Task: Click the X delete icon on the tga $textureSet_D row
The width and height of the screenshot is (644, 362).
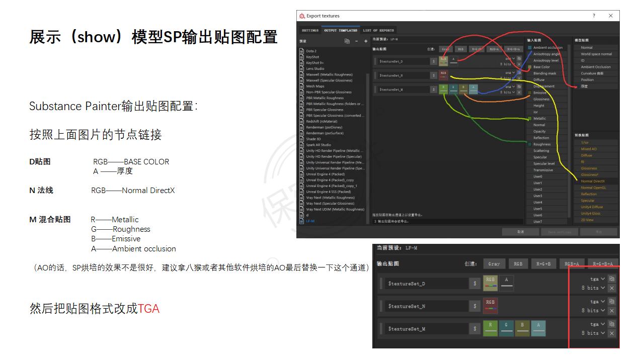Action: point(612,288)
